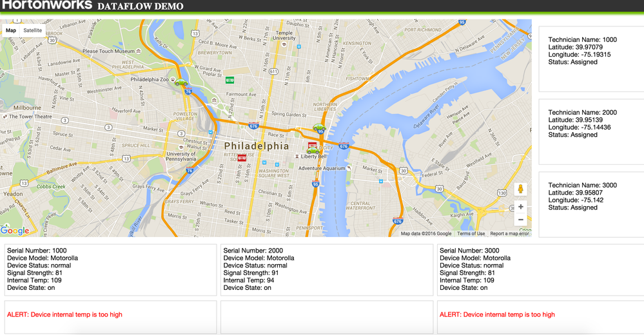
Task: Click Map data ©2016 Google text
Action: click(426, 234)
